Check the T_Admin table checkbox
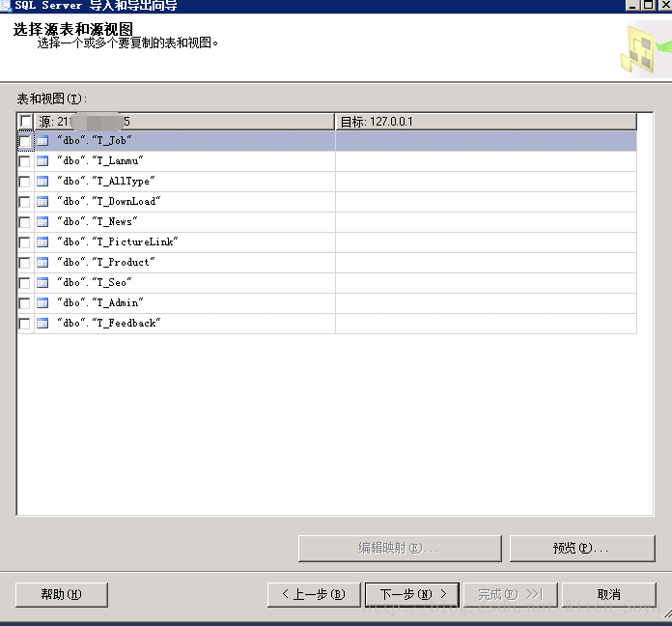 [x=24, y=303]
